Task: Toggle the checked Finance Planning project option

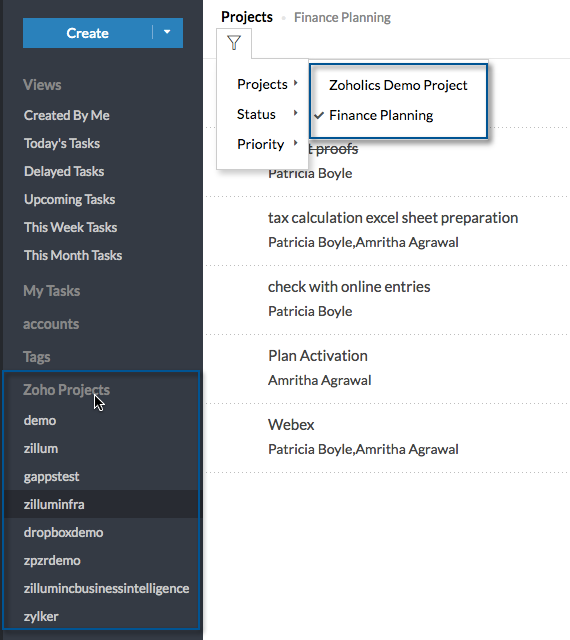Action: click(381, 116)
